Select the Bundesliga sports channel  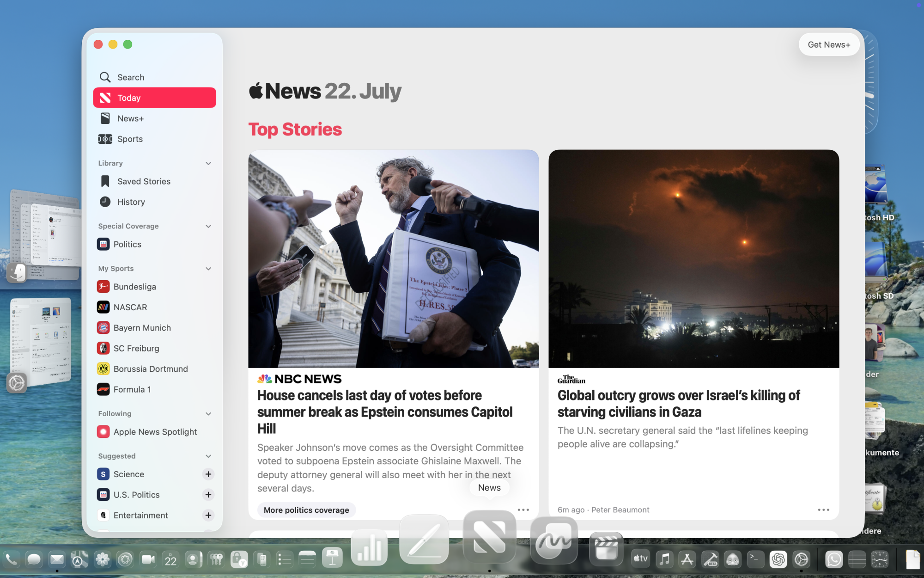click(x=134, y=287)
